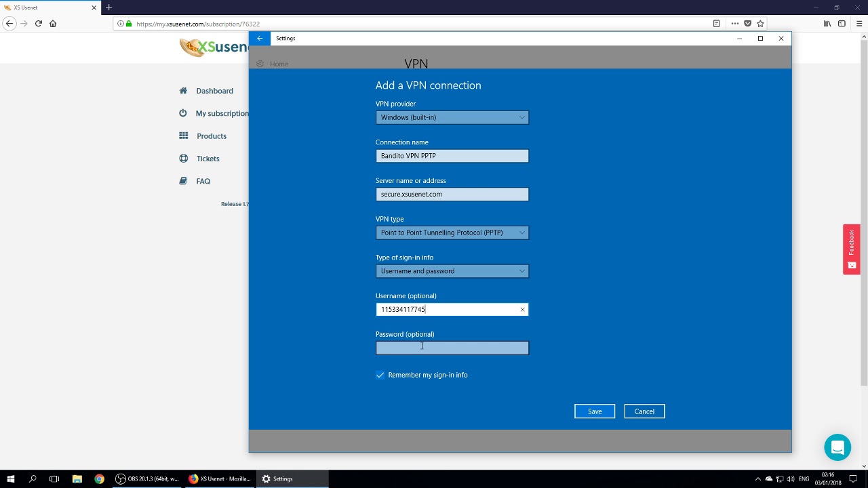The width and height of the screenshot is (868, 488).
Task: Open page actions three-dot menu
Action: (x=734, y=24)
